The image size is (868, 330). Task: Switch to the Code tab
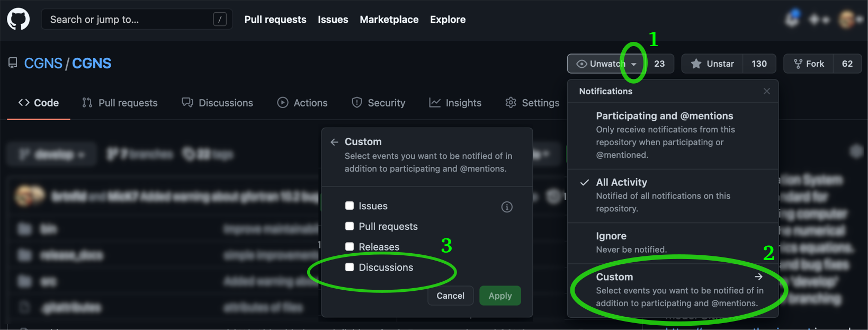pyautogui.click(x=39, y=103)
